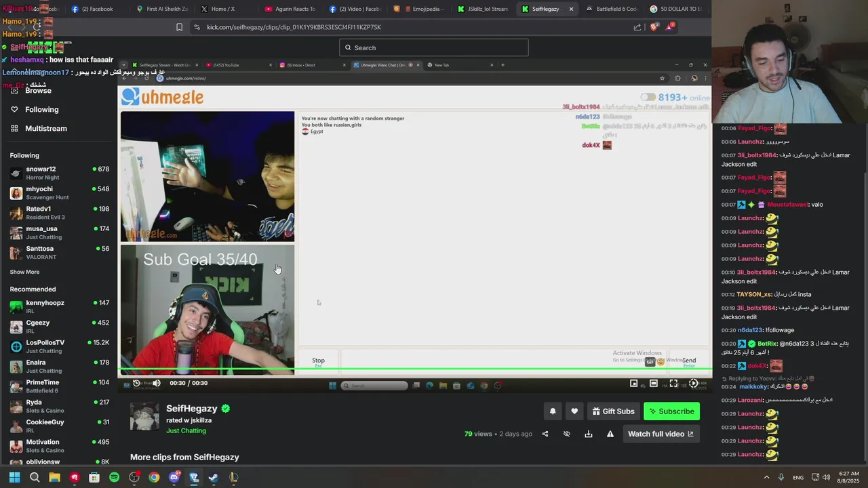The width and height of the screenshot is (868, 488).
Task: Open picture-in-picture mode in player
Action: coord(634,383)
